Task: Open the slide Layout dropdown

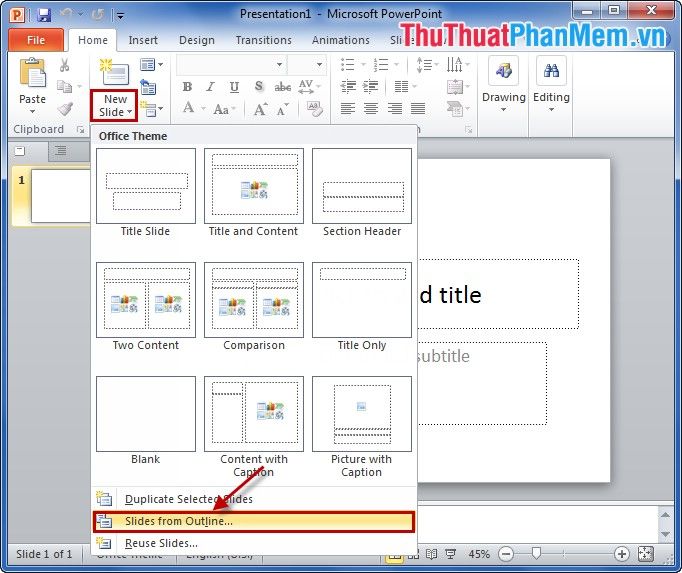Action: tap(151, 65)
